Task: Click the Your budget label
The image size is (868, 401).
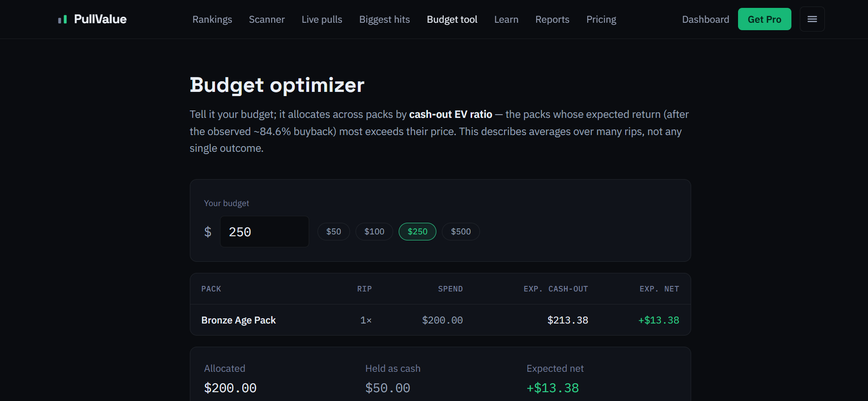Action: 227,203
